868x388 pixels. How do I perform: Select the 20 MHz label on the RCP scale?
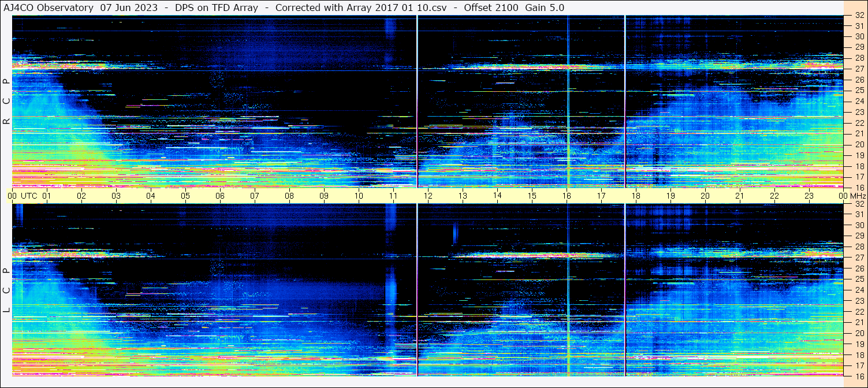point(858,144)
